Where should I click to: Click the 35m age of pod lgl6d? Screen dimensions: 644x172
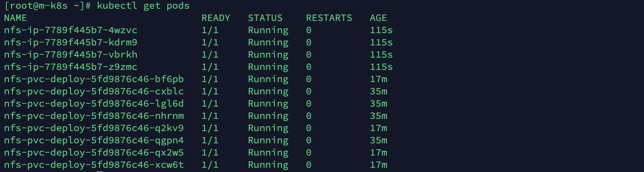(x=378, y=104)
